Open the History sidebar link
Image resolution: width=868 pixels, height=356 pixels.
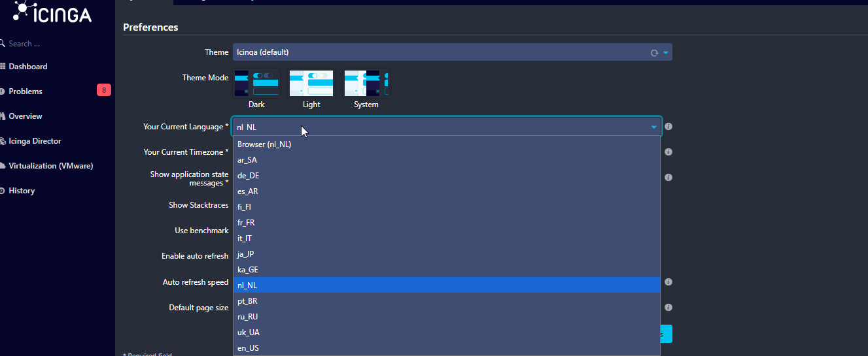coord(22,191)
